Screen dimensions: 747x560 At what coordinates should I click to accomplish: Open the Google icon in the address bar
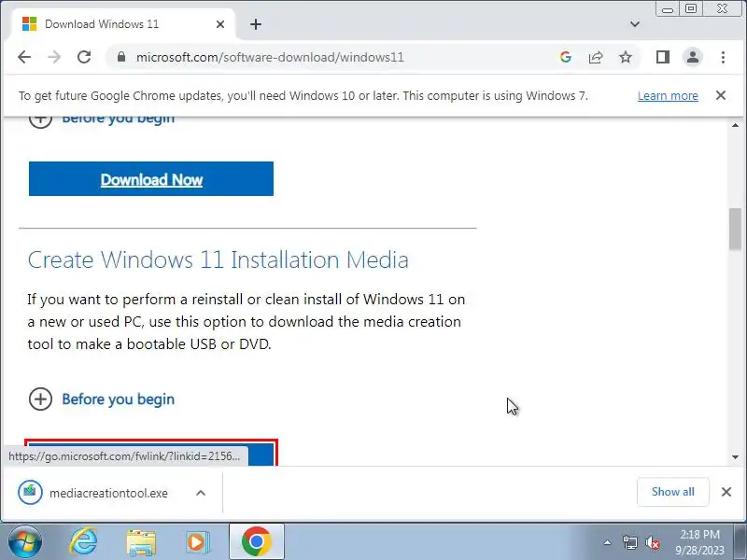tap(566, 57)
